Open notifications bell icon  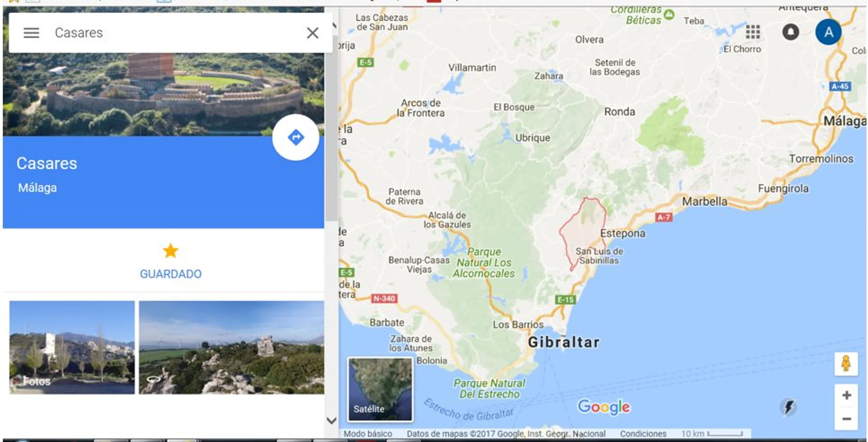[790, 32]
